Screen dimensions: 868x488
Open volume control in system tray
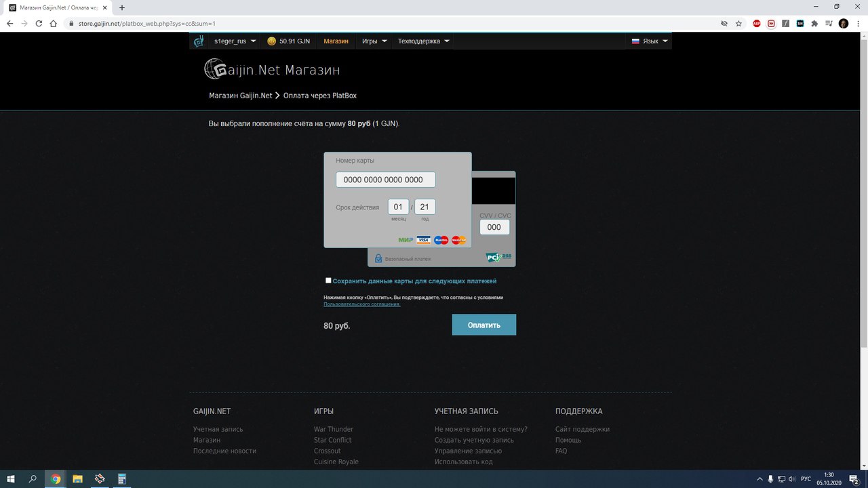[x=792, y=479]
